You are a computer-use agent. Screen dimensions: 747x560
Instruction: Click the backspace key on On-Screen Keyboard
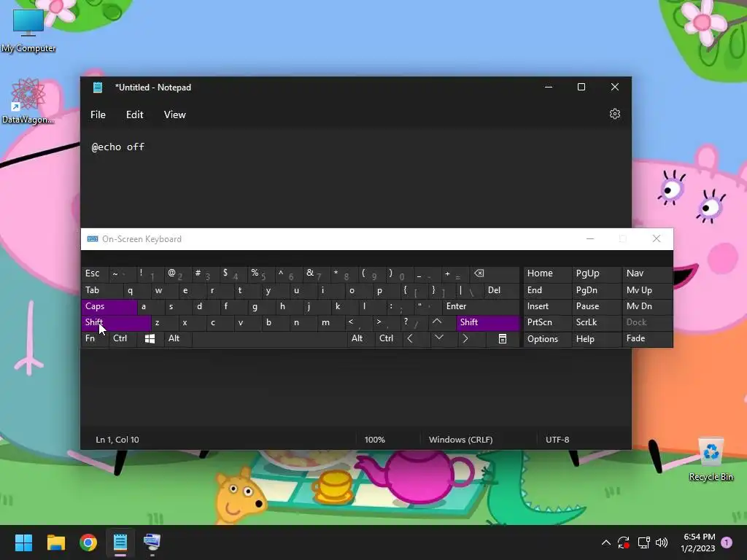click(494, 273)
